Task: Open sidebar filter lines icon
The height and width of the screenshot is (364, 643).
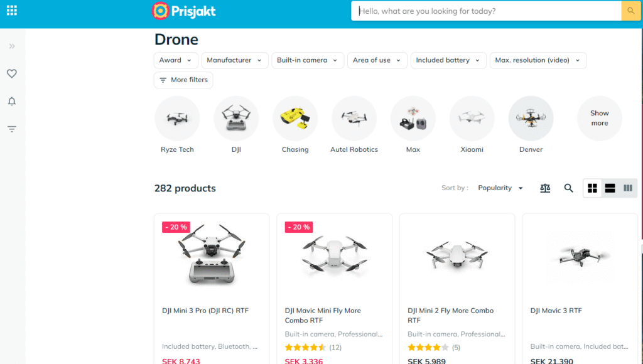Action: [x=12, y=129]
